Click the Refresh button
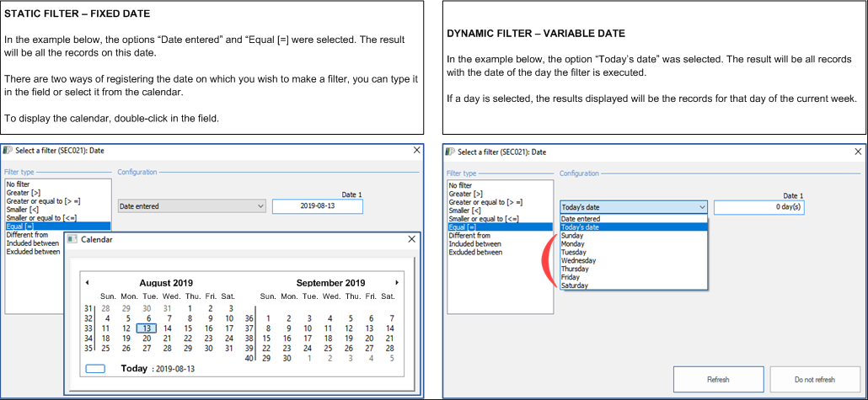Viewport: 868px width, 400px height. click(x=717, y=379)
